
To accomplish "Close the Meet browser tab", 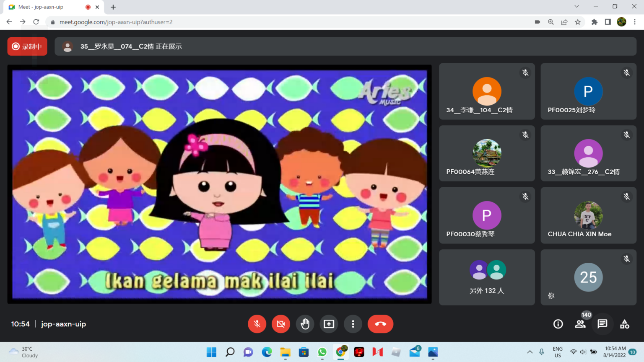I will pos(97,7).
